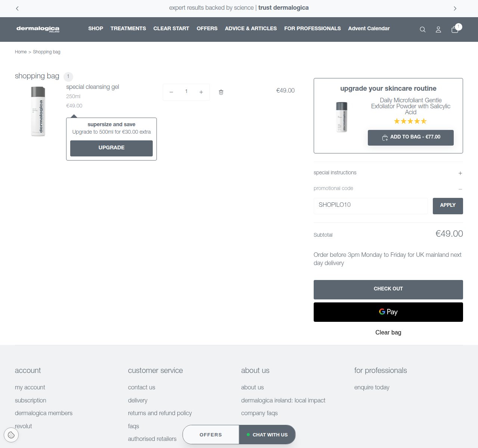The image size is (478, 448).
Task: Click the UPGRADE button
Action: click(x=111, y=148)
